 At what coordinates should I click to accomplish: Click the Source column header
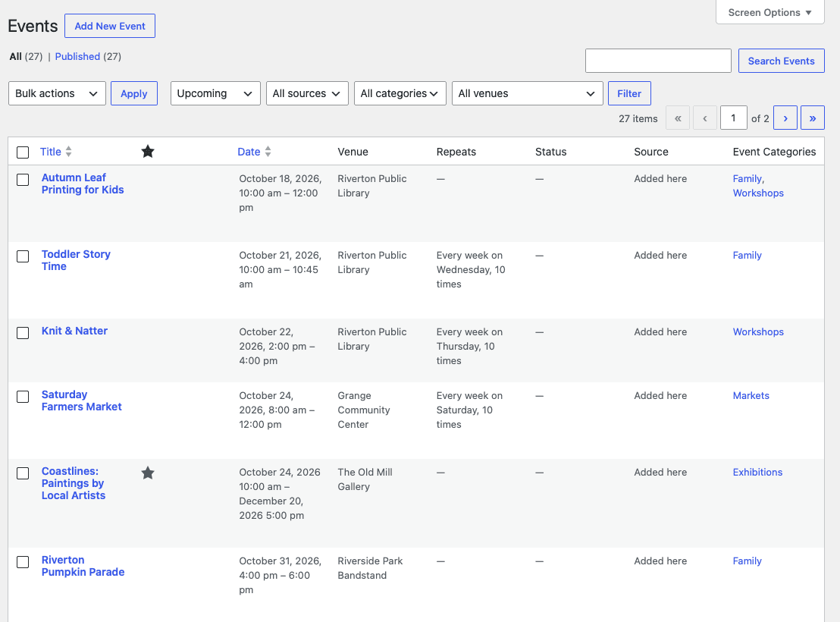(x=651, y=152)
